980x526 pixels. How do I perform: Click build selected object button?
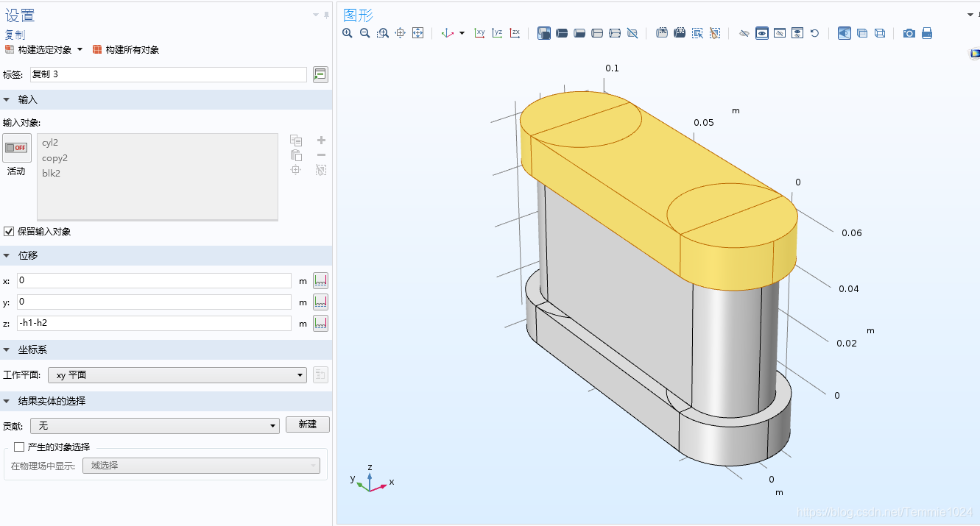(38, 50)
